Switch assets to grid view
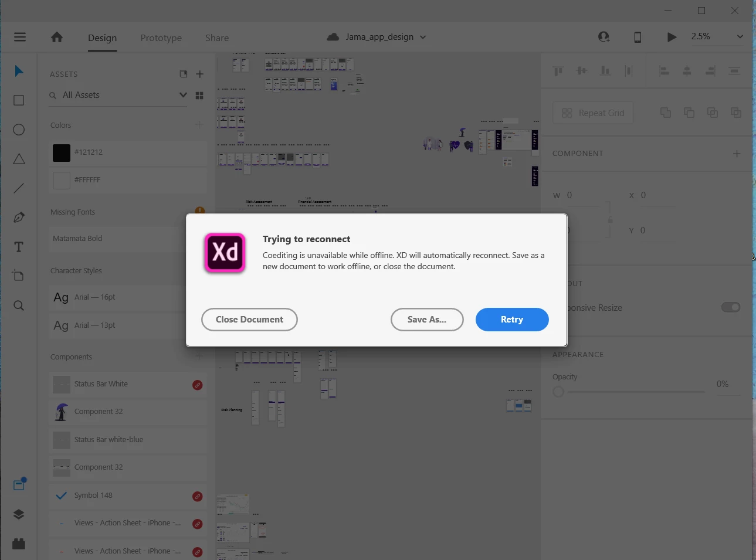 tap(199, 95)
